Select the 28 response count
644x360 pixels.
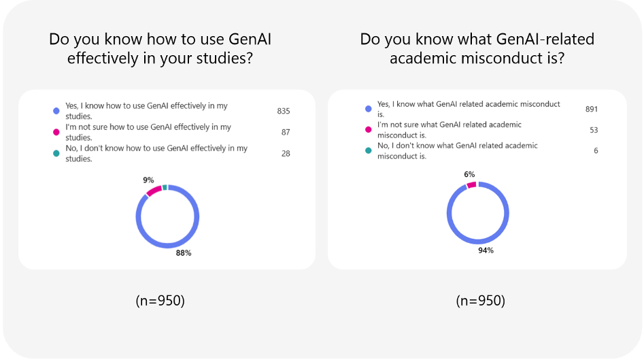coord(286,153)
